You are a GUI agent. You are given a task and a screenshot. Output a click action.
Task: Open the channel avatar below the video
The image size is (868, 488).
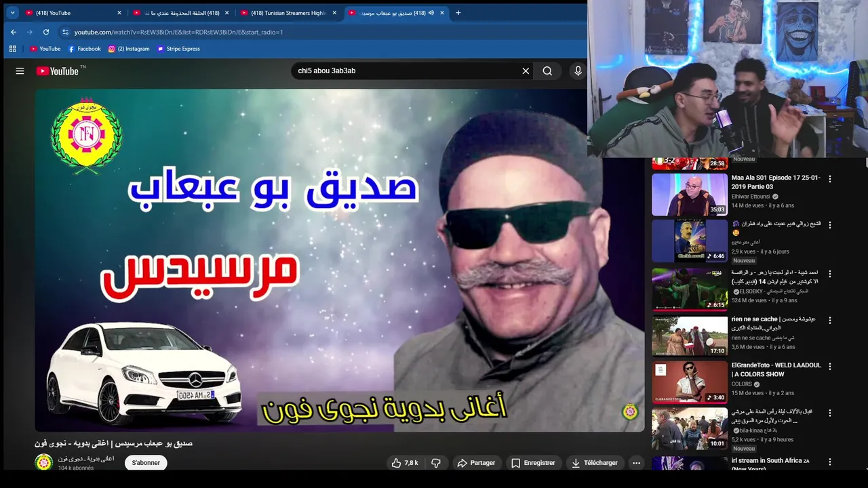44,462
